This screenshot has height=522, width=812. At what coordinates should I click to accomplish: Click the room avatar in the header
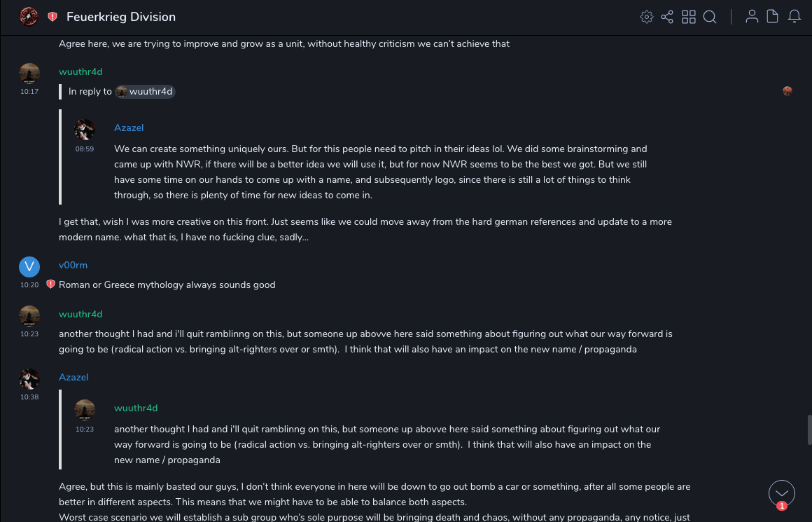coord(29,17)
